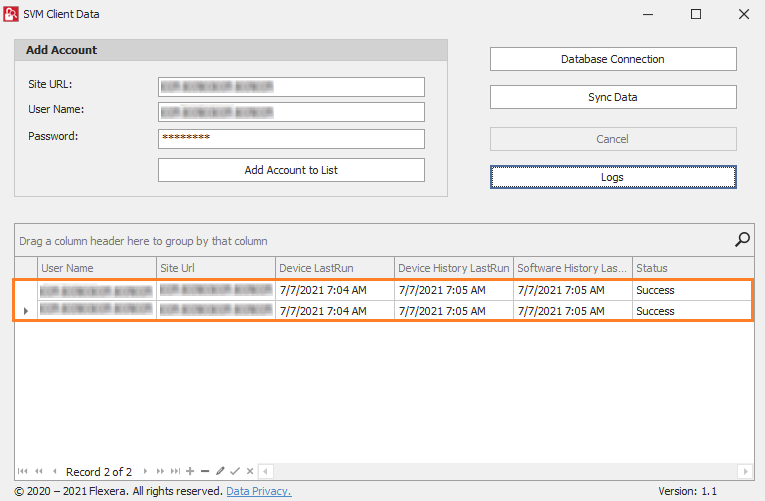Click the Record 2 of 2 label
Image resolution: width=765 pixels, height=501 pixels.
click(99, 472)
